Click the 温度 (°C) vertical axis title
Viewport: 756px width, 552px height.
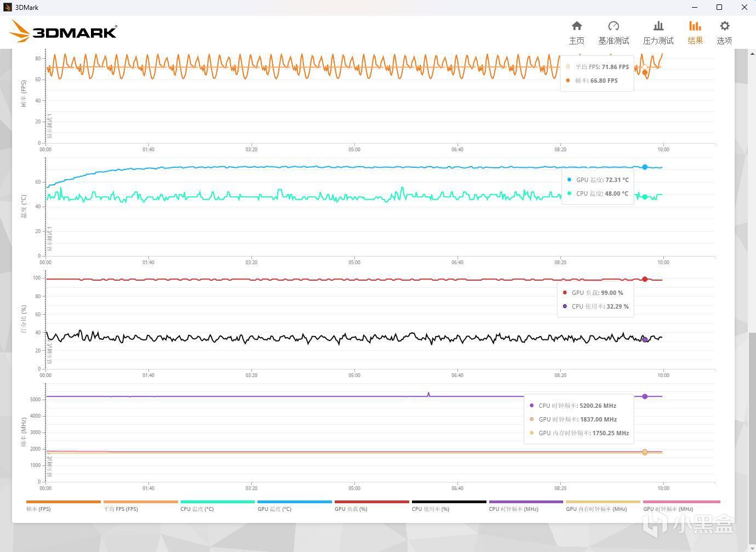24,207
